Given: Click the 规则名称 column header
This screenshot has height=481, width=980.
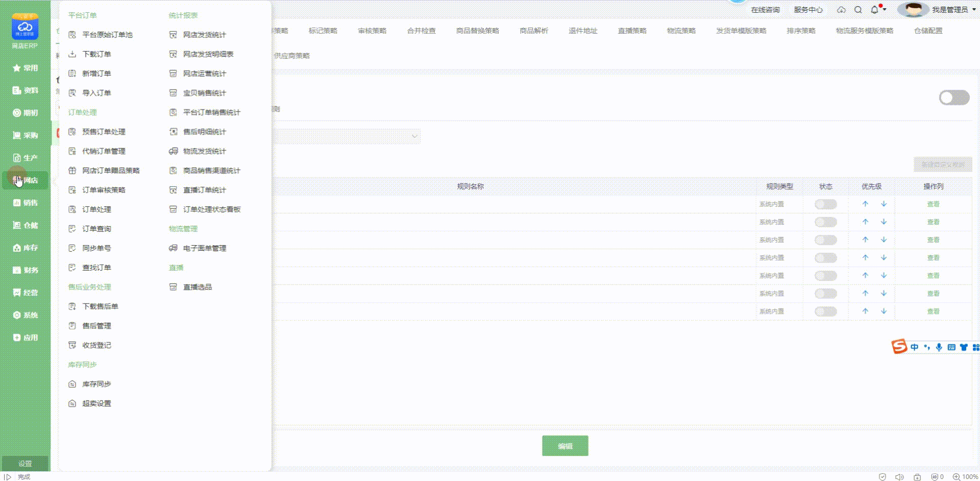Looking at the screenshot, I should coord(471,186).
